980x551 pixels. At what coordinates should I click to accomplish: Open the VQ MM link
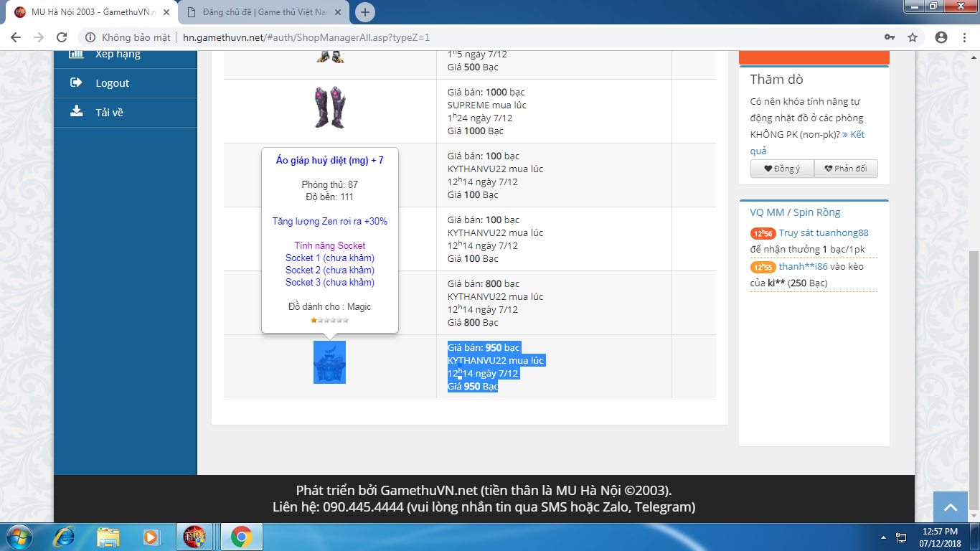point(767,212)
